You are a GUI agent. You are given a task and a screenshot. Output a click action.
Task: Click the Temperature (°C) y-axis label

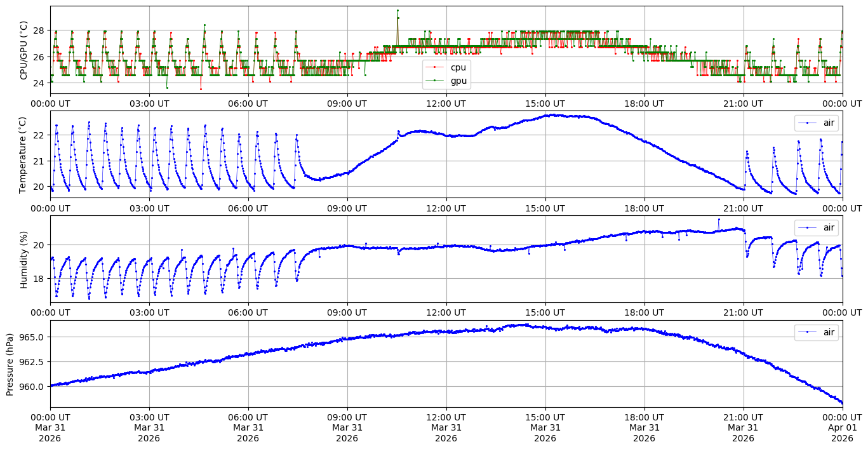[24, 154]
